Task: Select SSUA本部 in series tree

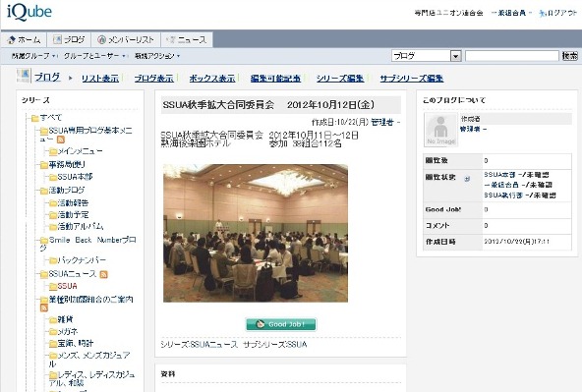Action: [75, 177]
